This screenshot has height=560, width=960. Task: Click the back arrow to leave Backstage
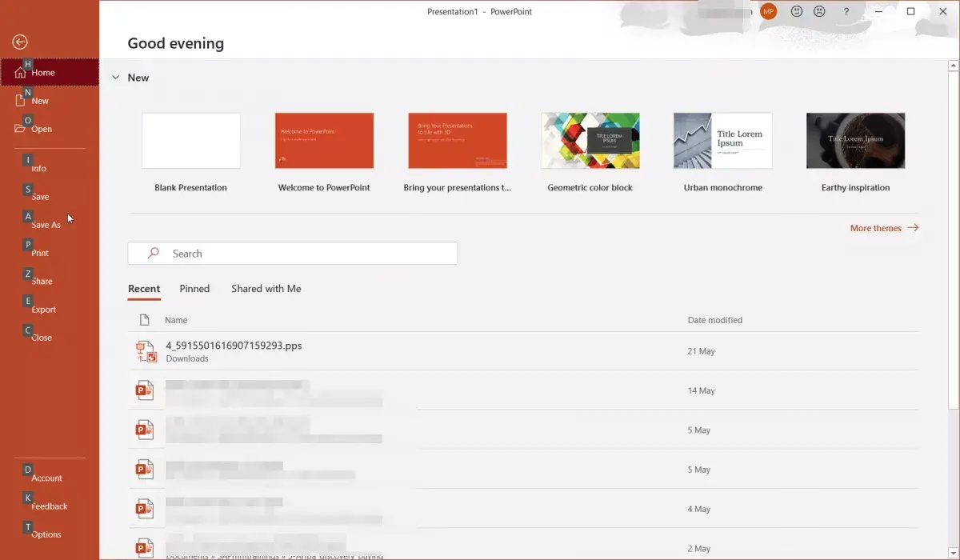tap(20, 42)
